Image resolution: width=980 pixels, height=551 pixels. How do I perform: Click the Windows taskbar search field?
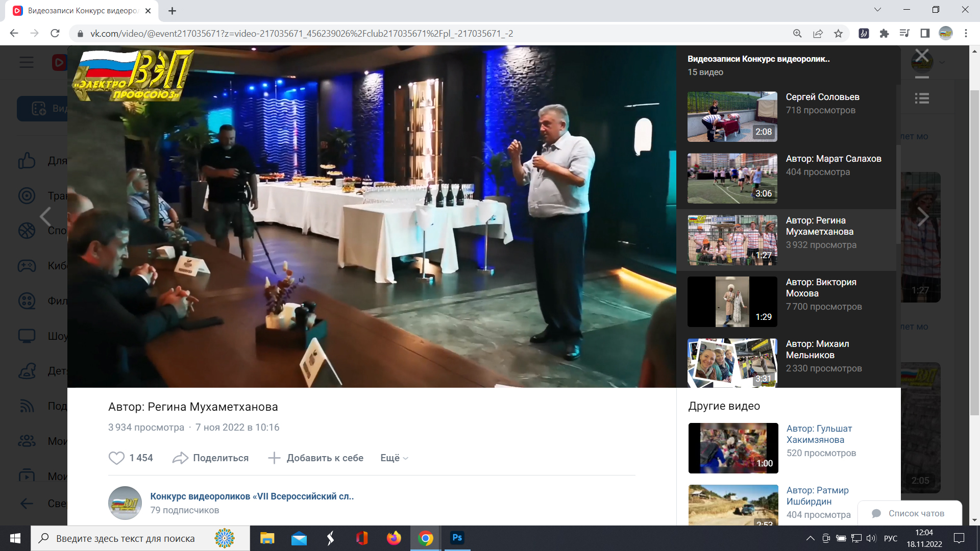(140, 538)
